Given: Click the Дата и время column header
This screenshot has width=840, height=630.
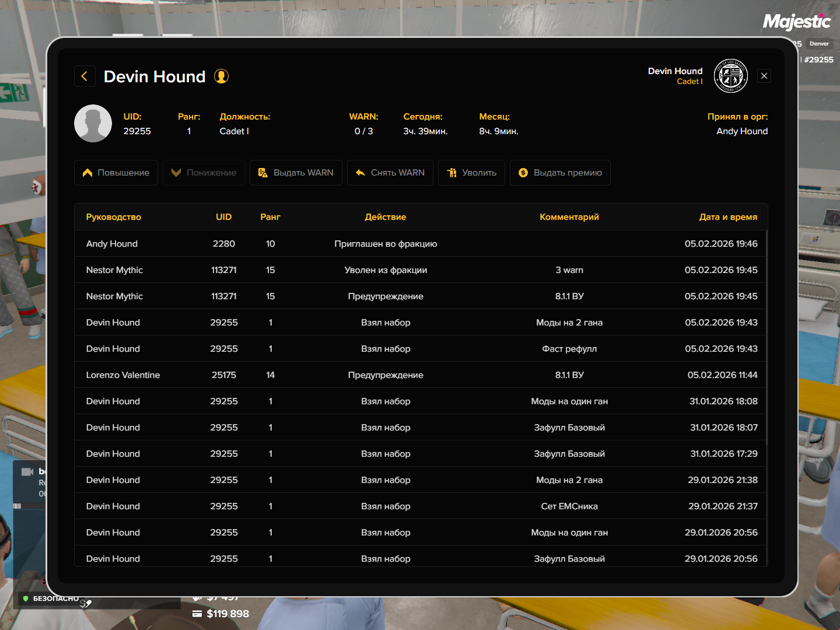Looking at the screenshot, I should (728, 217).
